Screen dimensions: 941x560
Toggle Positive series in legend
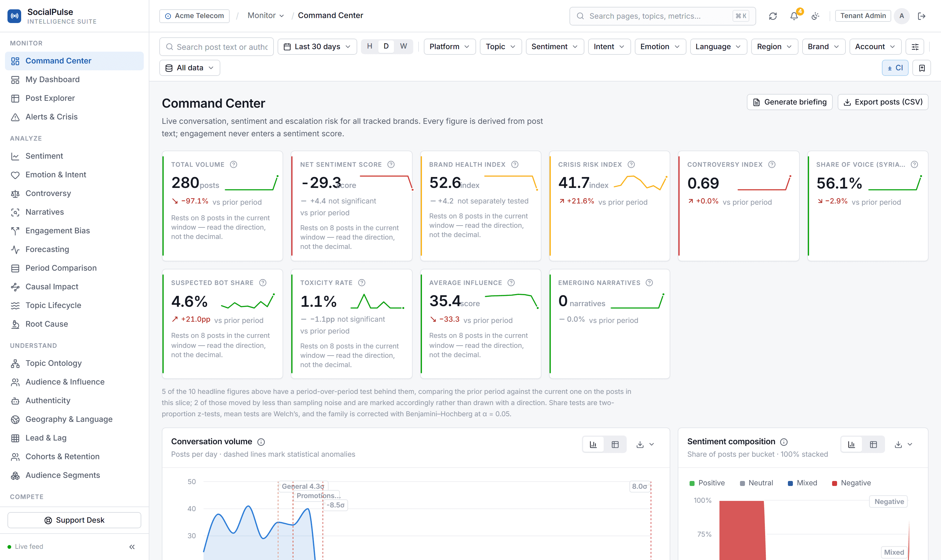pos(707,483)
